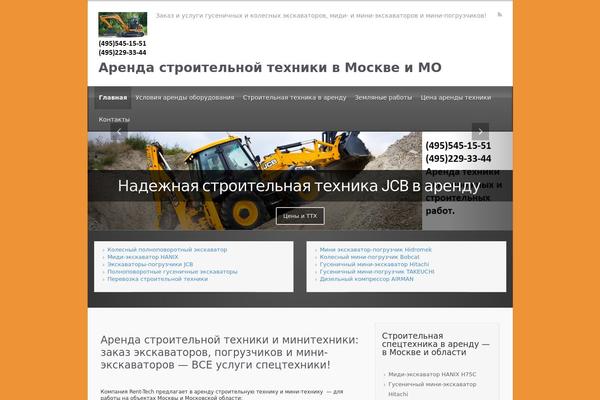The width and height of the screenshot is (600, 400).
Task: Advance slider with right arrow
Action: [x=480, y=131]
